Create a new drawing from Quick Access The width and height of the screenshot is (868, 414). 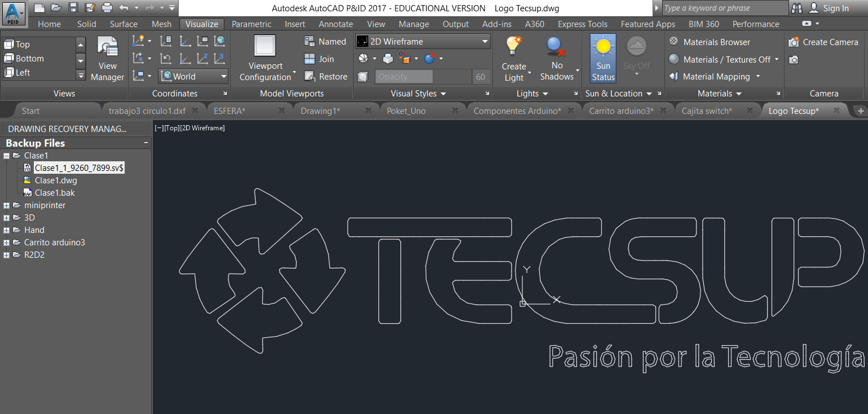click(38, 8)
